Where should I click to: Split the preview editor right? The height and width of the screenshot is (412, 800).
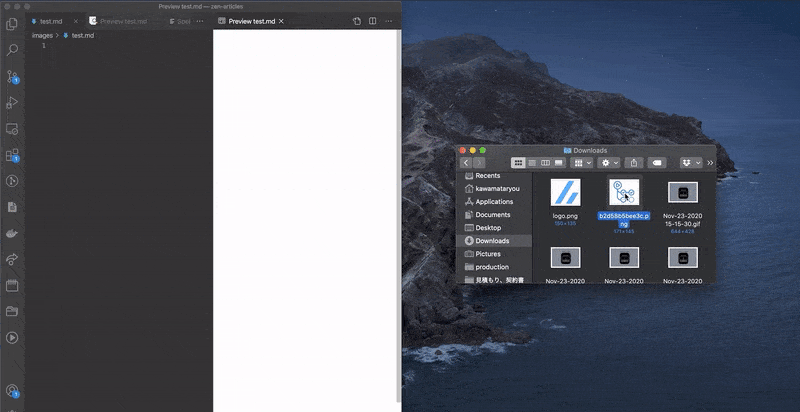(372, 21)
